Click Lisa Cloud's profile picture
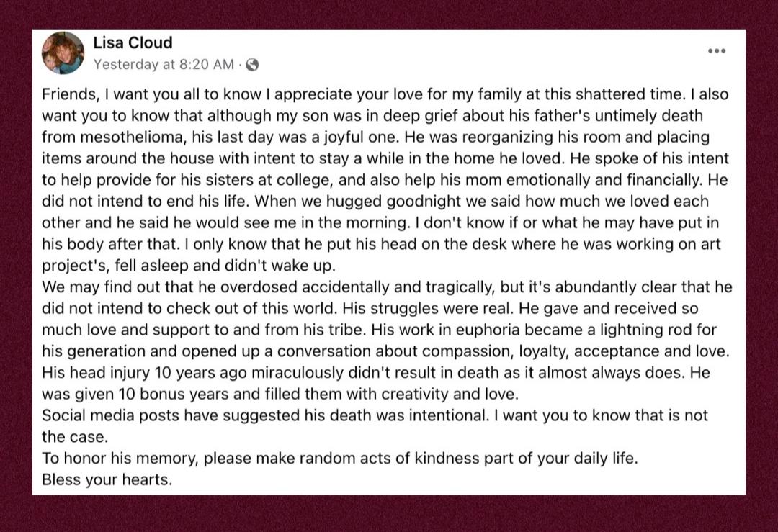This screenshot has width=778, height=532. pos(63,53)
